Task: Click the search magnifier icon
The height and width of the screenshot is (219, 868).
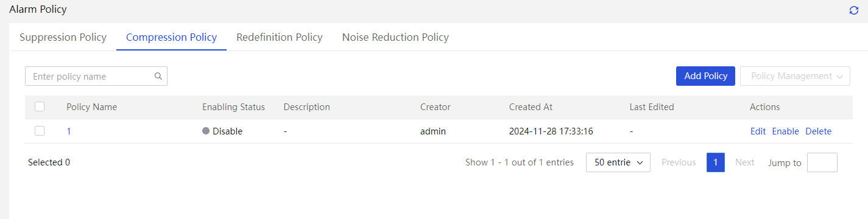Action: [x=158, y=76]
